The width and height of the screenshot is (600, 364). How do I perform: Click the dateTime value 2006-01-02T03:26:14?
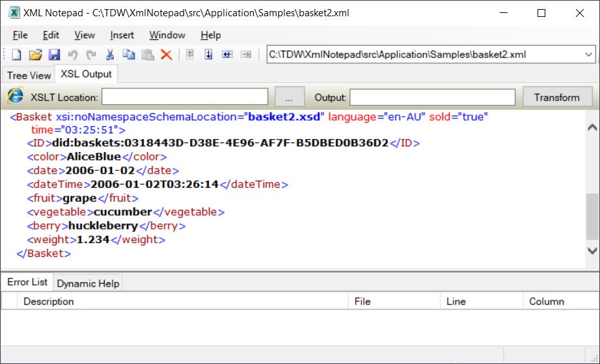coord(155,185)
